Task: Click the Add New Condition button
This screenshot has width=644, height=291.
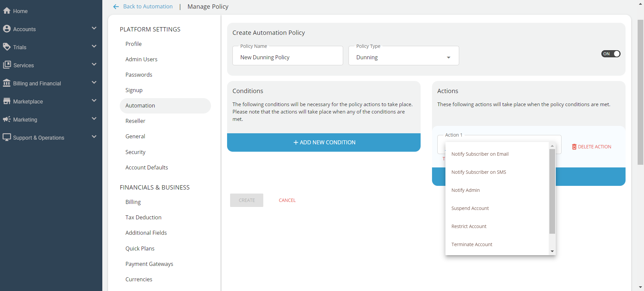Action: (324, 142)
